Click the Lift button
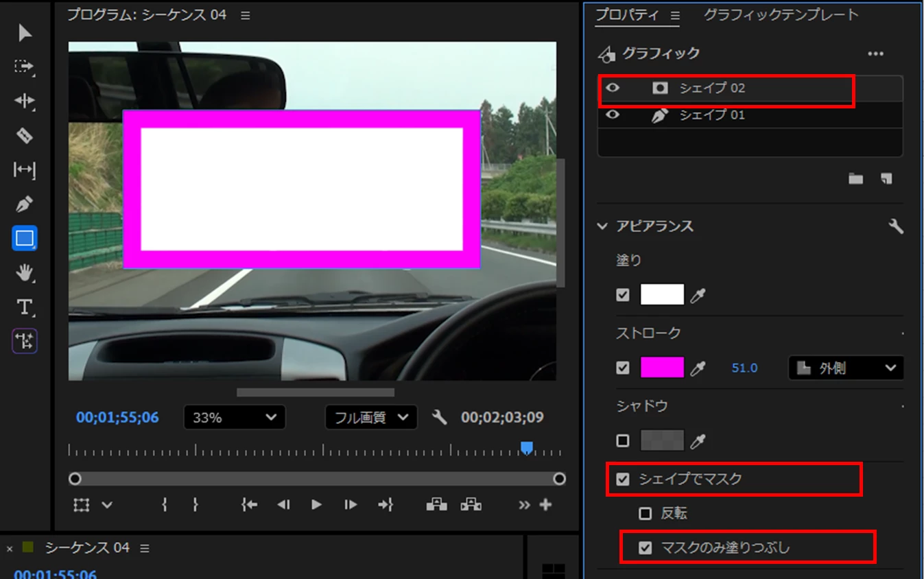 [x=436, y=505]
